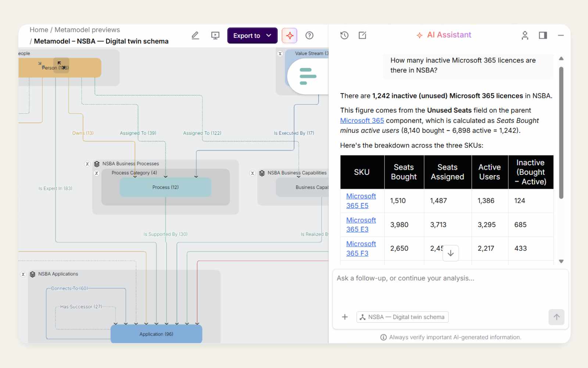Click the Assigned To (39) label

tap(138, 133)
